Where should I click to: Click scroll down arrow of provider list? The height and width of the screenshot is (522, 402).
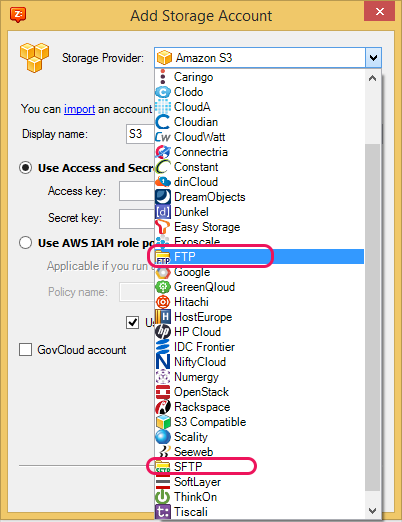click(x=373, y=511)
